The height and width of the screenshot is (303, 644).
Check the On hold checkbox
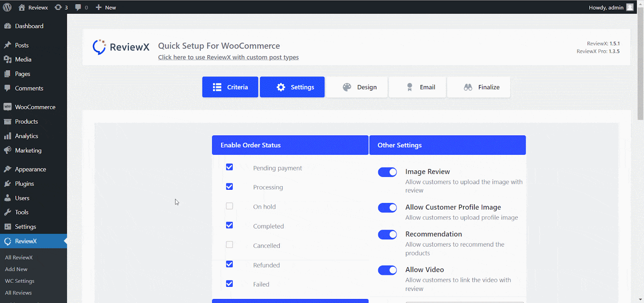(229, 206)
